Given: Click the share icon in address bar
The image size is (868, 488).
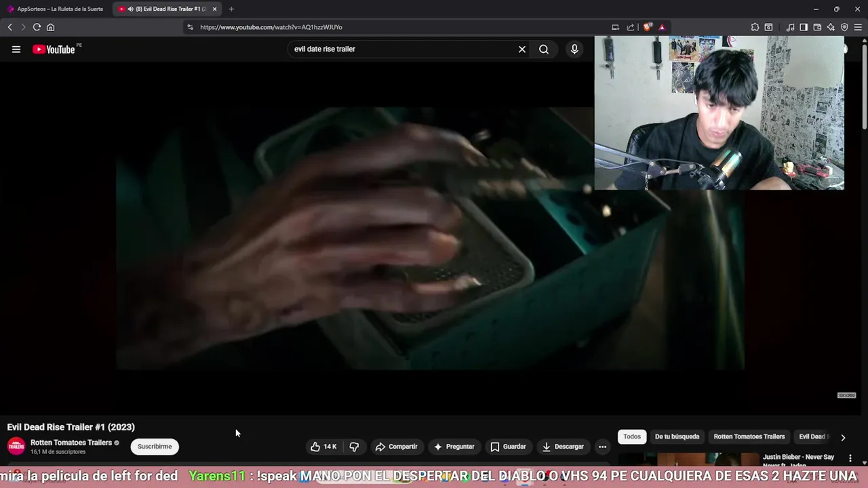Looking at the screenshot, I should (x=631, y=27).
